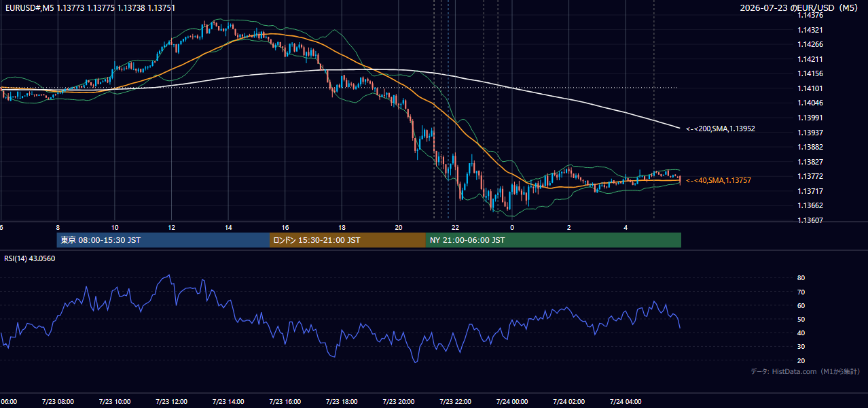Click price axis label 1.13991
Viewport: 868px width, 408px height.
(x=810, y=118)
